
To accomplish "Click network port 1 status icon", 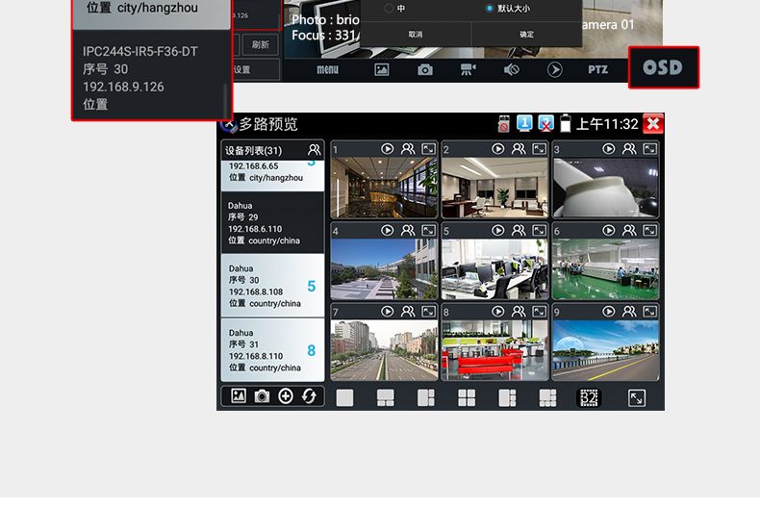I will (524, 123).
